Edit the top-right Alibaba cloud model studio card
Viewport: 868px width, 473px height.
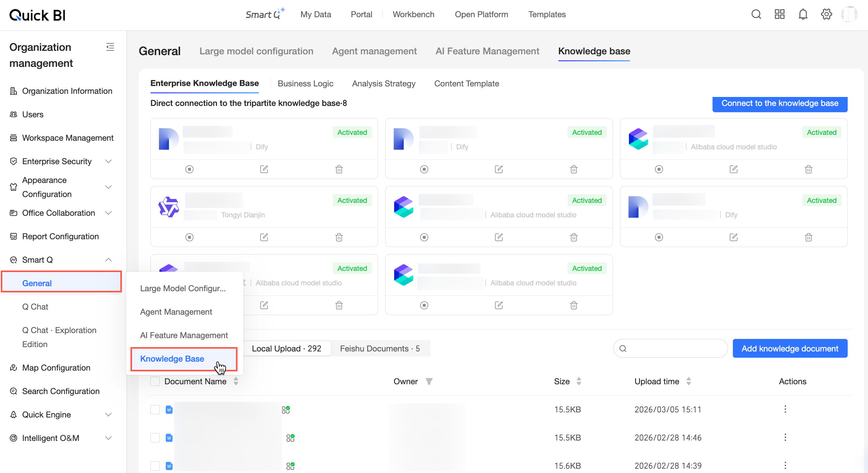734,169
